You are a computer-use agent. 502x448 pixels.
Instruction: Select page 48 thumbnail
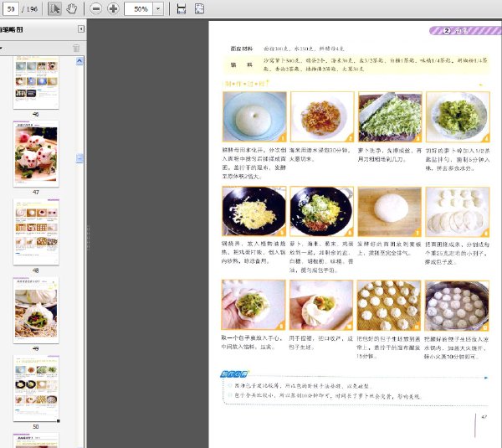coord(36,232)
